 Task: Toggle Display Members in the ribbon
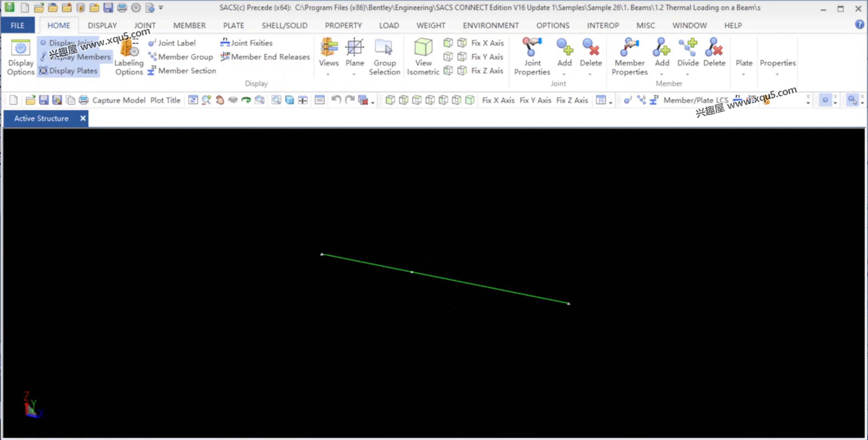click(76, 56)
